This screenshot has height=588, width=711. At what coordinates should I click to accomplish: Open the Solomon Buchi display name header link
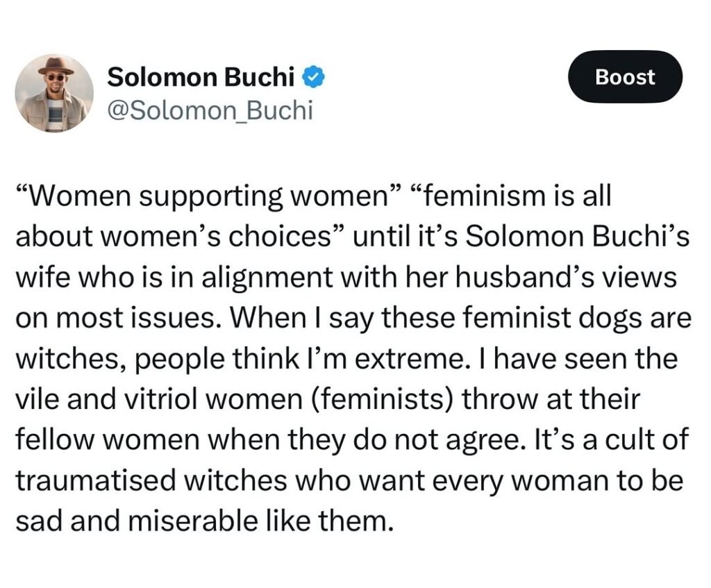pyautogui.click(x=200, y=78)
